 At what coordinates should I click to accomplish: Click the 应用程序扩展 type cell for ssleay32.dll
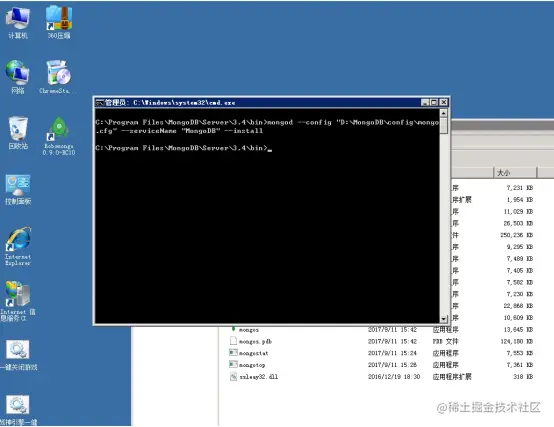(452, 377)
